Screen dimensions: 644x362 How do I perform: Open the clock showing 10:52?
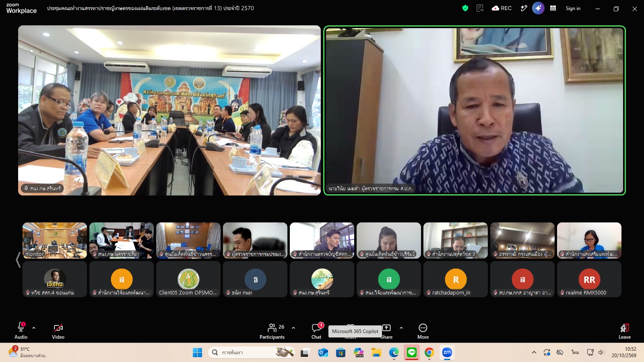click(624, 352)
